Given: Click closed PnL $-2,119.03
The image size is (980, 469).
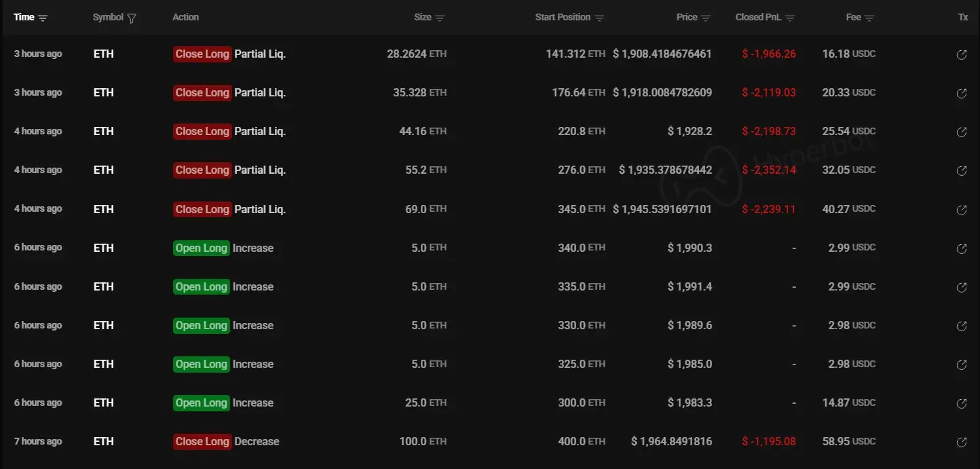Looking at the screenshot, I should click(x=769, y=93).
